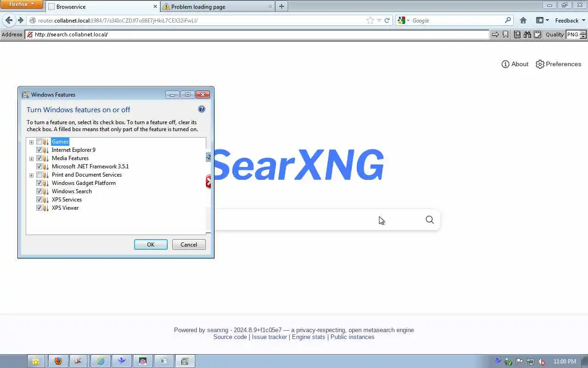The image size is (588, 368).
Task: Expand Print and Document Services node
Action: click(x=31, y=175)
